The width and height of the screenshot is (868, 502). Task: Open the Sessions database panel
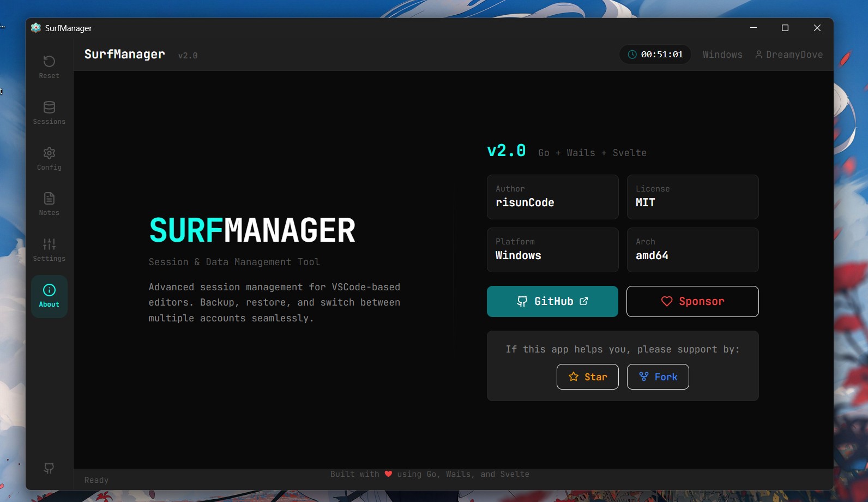[x=49, y=113]
